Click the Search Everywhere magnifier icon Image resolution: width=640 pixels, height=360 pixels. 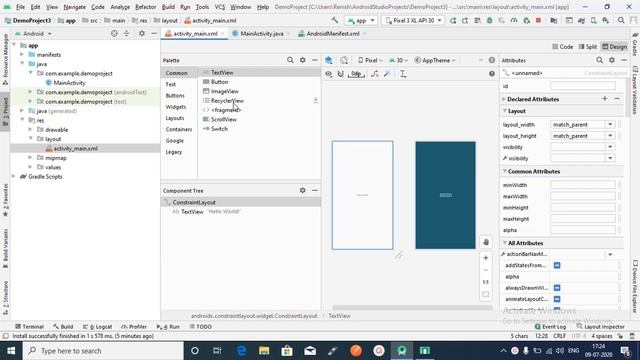[x=621, y=20]
